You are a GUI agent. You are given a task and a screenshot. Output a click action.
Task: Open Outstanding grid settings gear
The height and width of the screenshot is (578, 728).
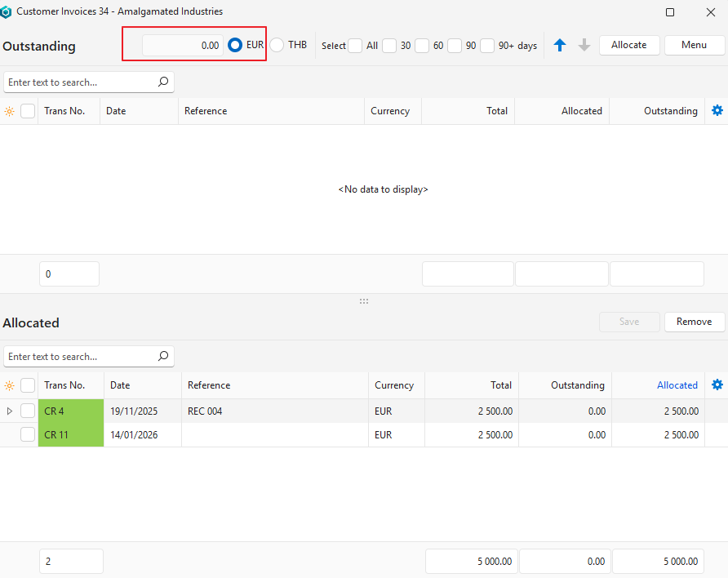[717, 111]
